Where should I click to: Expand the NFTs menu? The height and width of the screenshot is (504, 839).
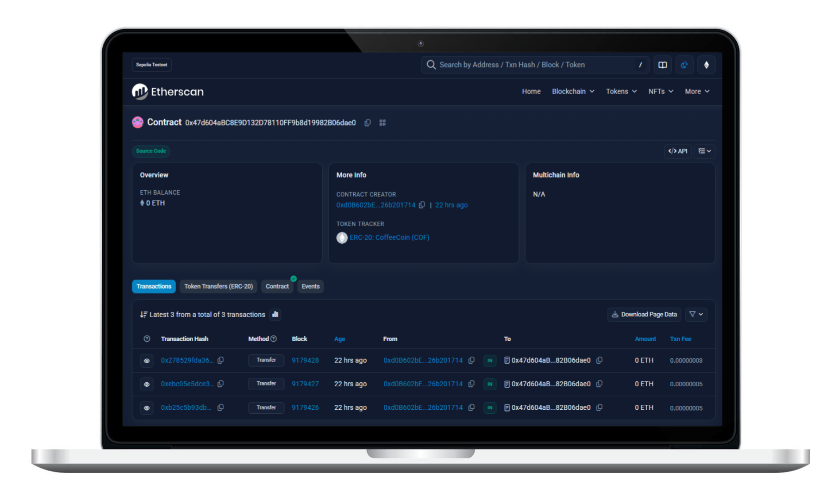[661, 92]
